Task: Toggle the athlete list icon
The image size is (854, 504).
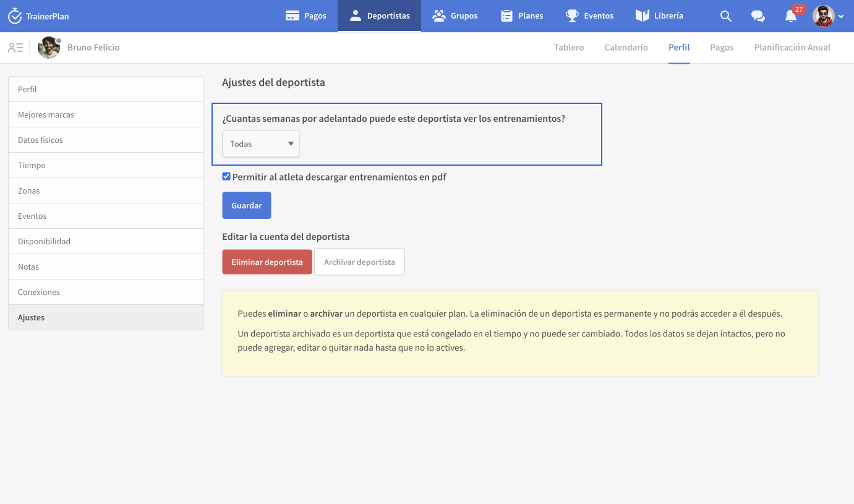Action: pyautogui.click(x=15, y=48)
